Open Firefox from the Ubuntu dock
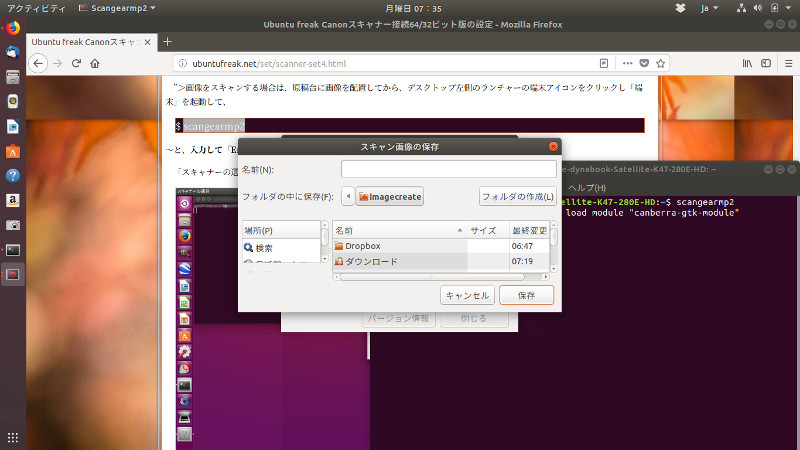 pos(13,28)
